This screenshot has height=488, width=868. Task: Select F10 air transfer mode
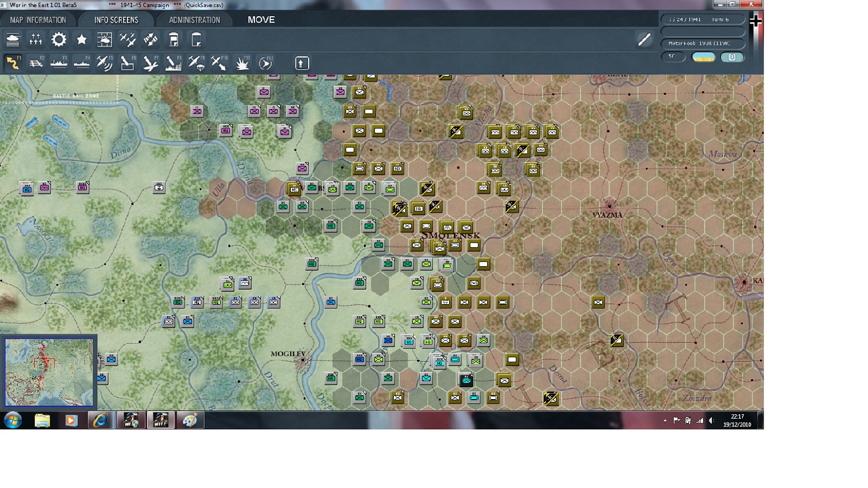[x=219, y=63]
